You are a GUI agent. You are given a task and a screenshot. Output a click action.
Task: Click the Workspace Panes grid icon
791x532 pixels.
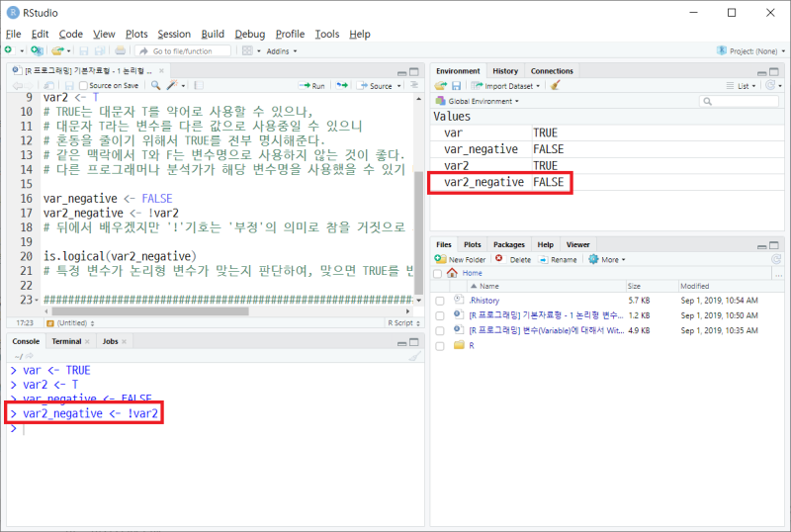click(x=247, y=50)
